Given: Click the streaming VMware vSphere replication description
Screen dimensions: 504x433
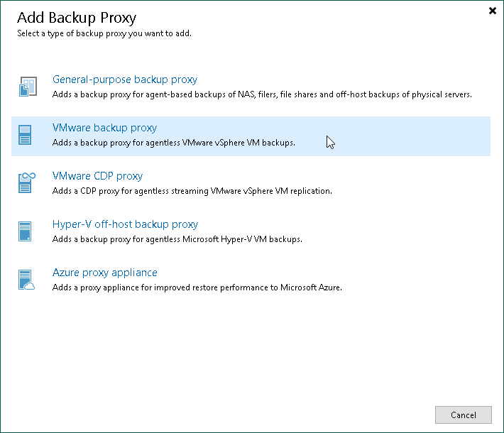Looking at the screenshot, I should point(192,191).
